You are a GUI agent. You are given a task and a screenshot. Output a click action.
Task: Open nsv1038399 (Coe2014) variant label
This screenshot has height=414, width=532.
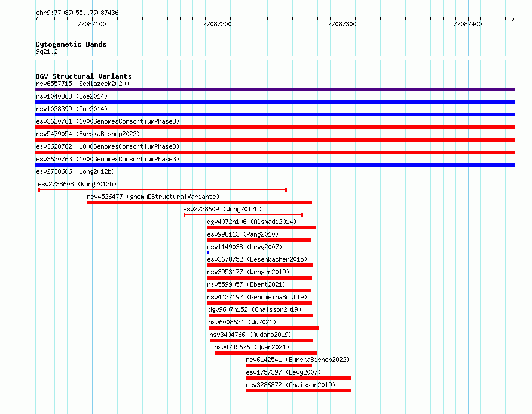[x=72, y=109]
